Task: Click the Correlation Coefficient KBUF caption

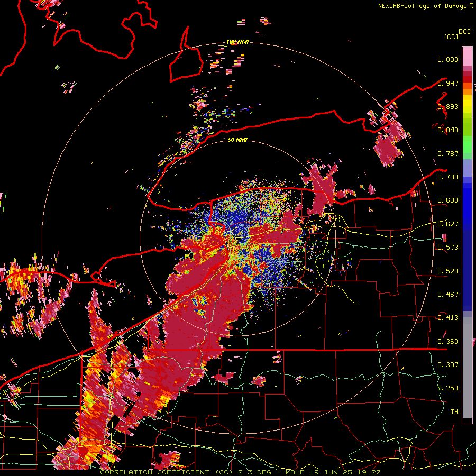Action: [x=240, y=472]
